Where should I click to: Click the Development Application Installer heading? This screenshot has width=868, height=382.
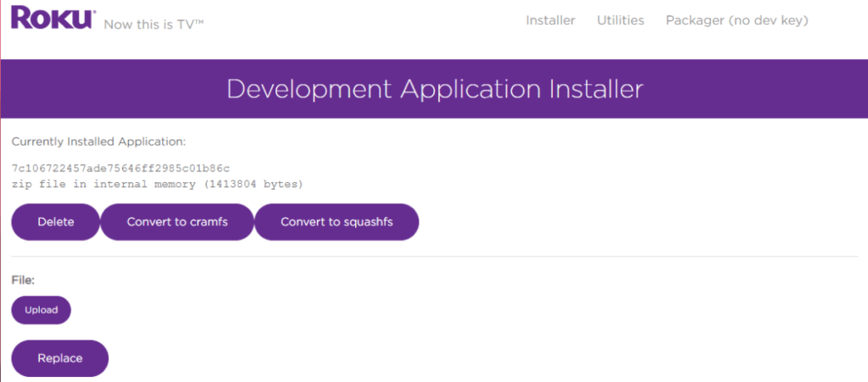coord(435,89)
